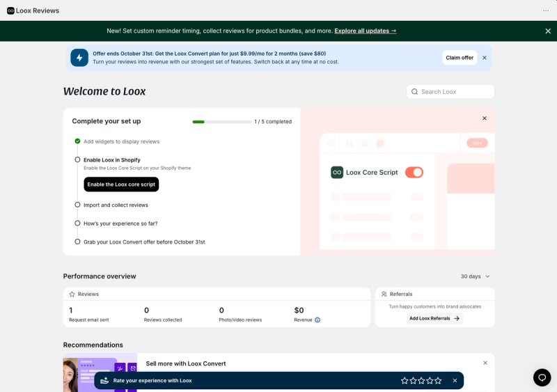Claim the Loox Convert offer

(460, 58)
